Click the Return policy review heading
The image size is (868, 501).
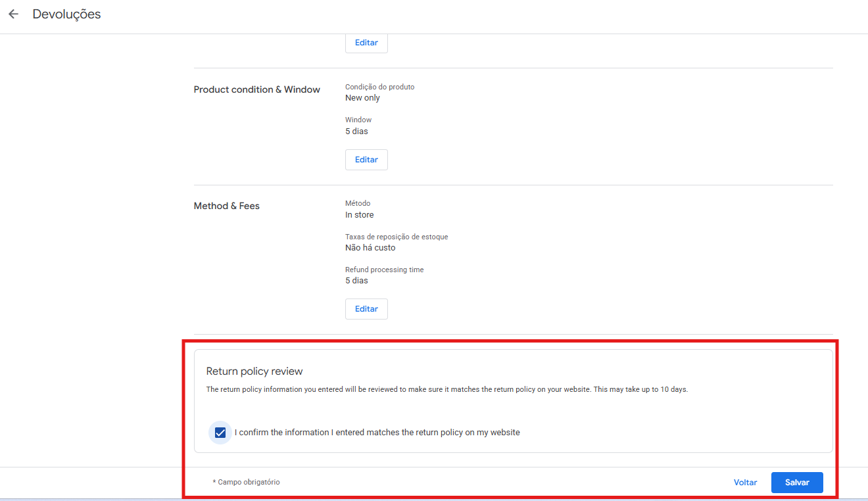(x=254, y=371)
